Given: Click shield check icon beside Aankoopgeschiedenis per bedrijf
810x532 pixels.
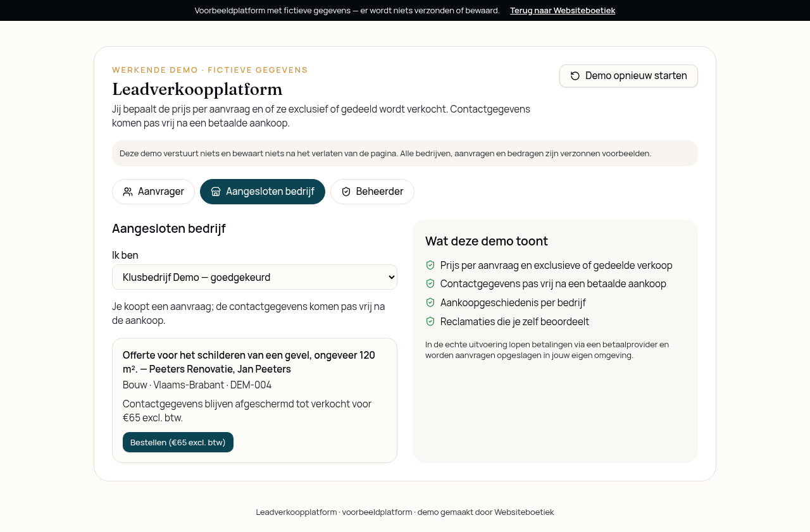Looking at the screenshot, I should (x=430, y=302).
